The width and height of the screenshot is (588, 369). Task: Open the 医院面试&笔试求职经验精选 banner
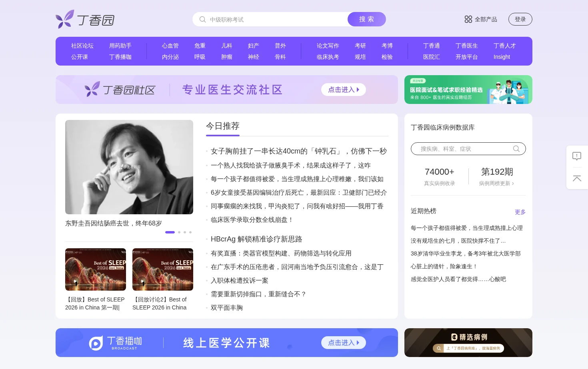point(468,90)
